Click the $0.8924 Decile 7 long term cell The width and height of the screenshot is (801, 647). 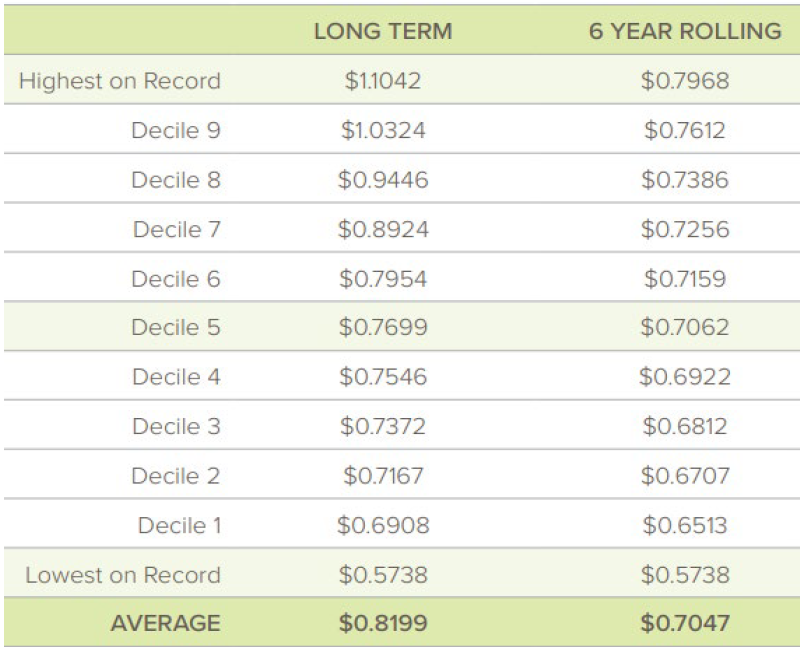383,229
